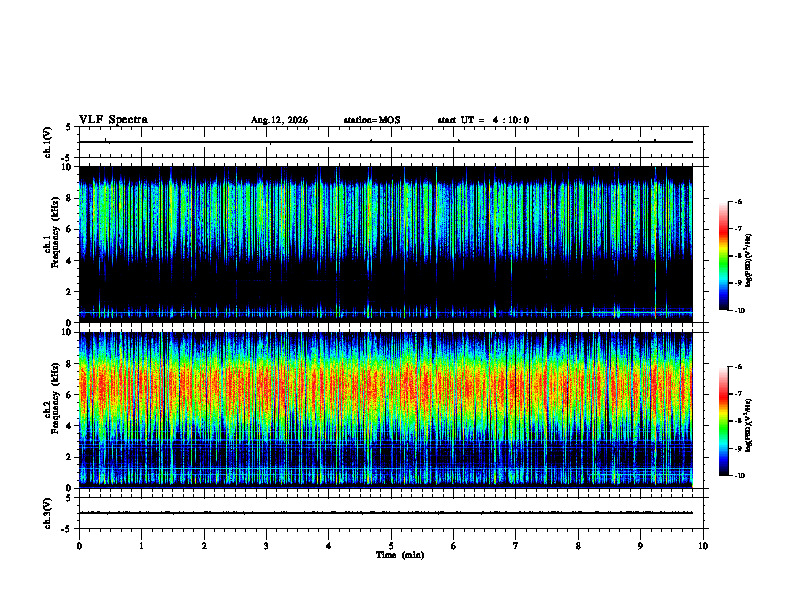
Task: Click ch.2 frequency axis tick "8"
Action: tap(70, 364)
